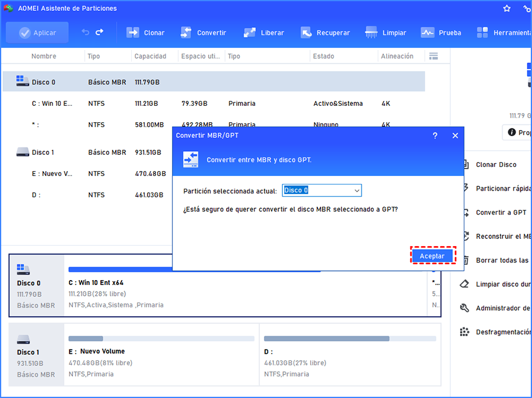Click the small * partition block on Disco 0 map

pyautogui.click(x=435, y=294)
